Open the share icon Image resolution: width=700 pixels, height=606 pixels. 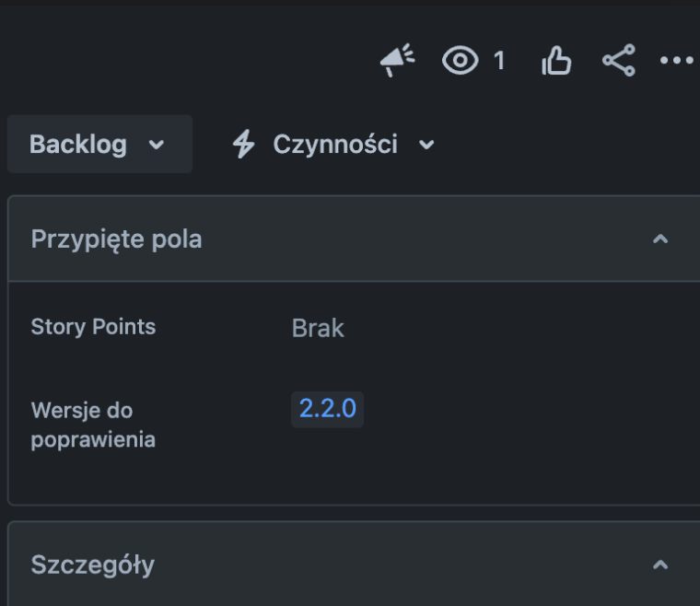[x=619, y=62]
